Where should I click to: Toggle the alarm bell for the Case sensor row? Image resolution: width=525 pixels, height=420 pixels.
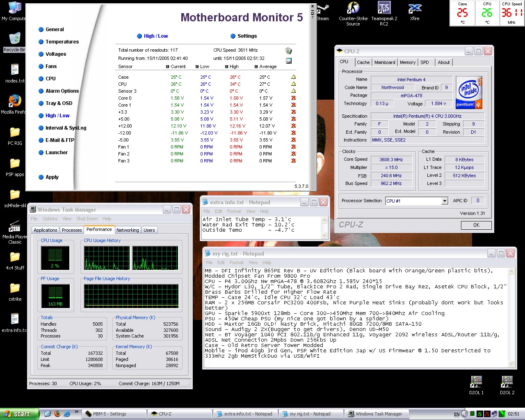293,77
